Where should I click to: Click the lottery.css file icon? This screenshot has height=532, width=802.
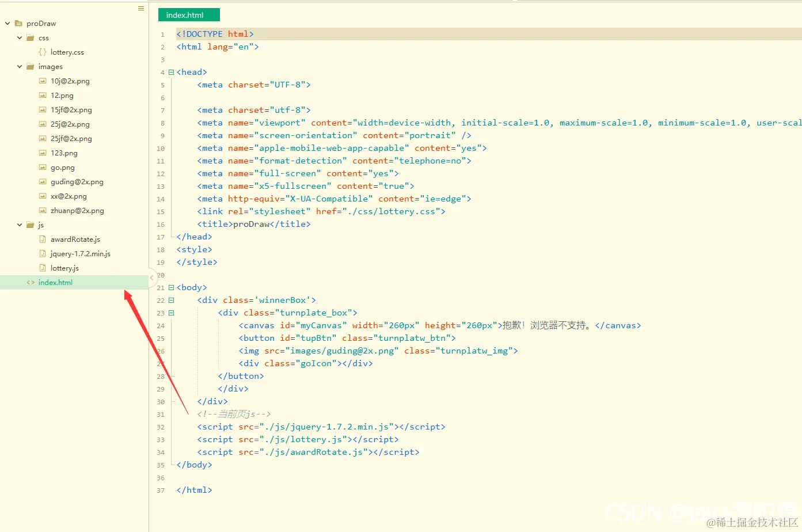43,52
